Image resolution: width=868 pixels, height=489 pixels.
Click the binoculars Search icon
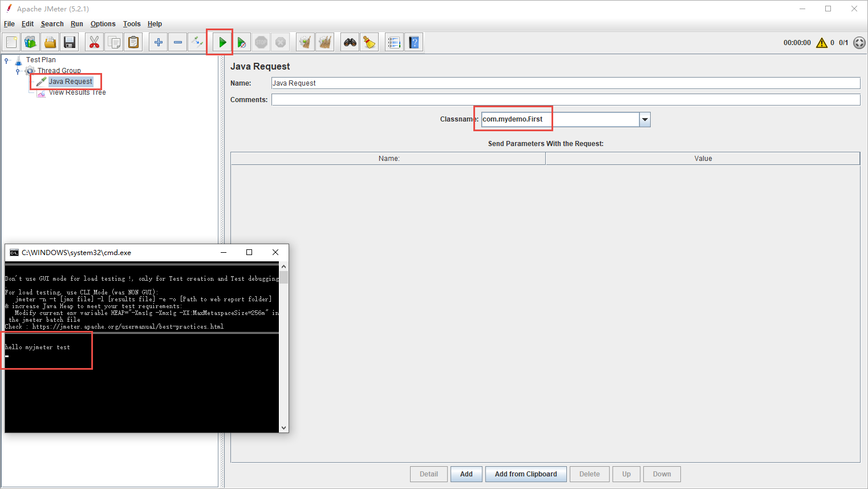pos(350,42)
